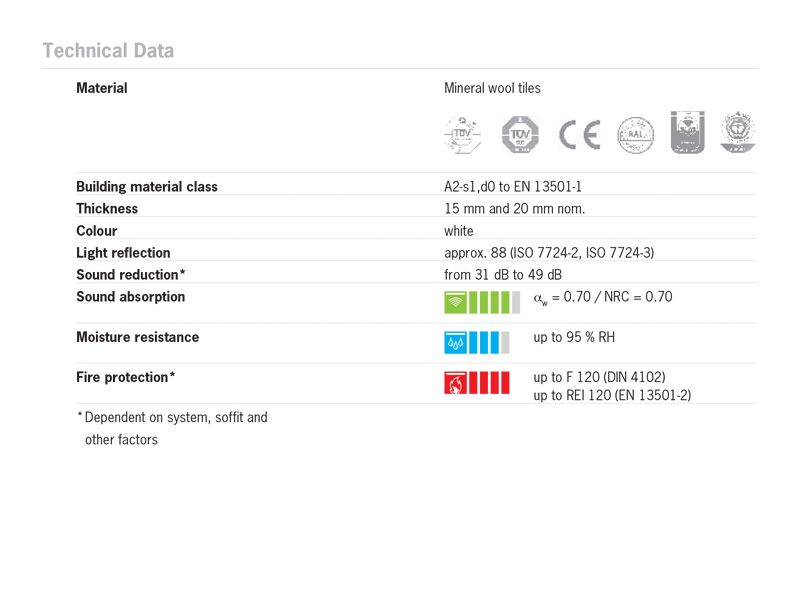Click the grey bar in the sound absorption rating
This screenshot has width=800, height=600.
point(516,301)
